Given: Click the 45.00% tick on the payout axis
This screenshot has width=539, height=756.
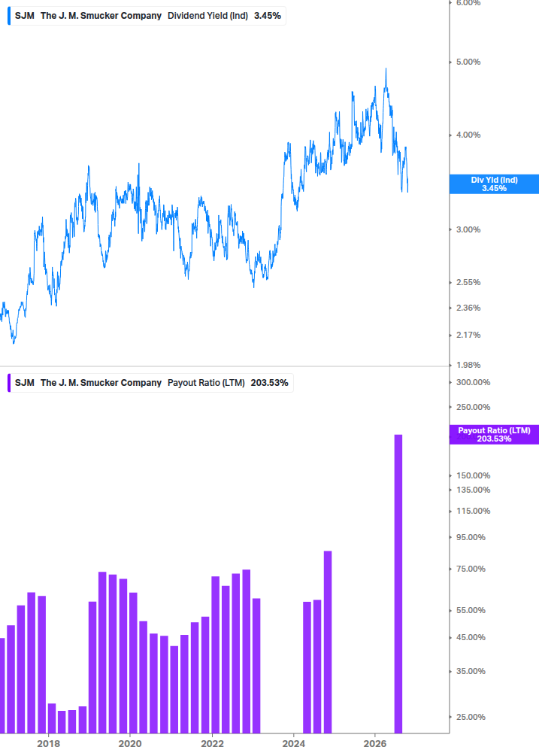Looking at the screenshot, I should click(471, 637).
